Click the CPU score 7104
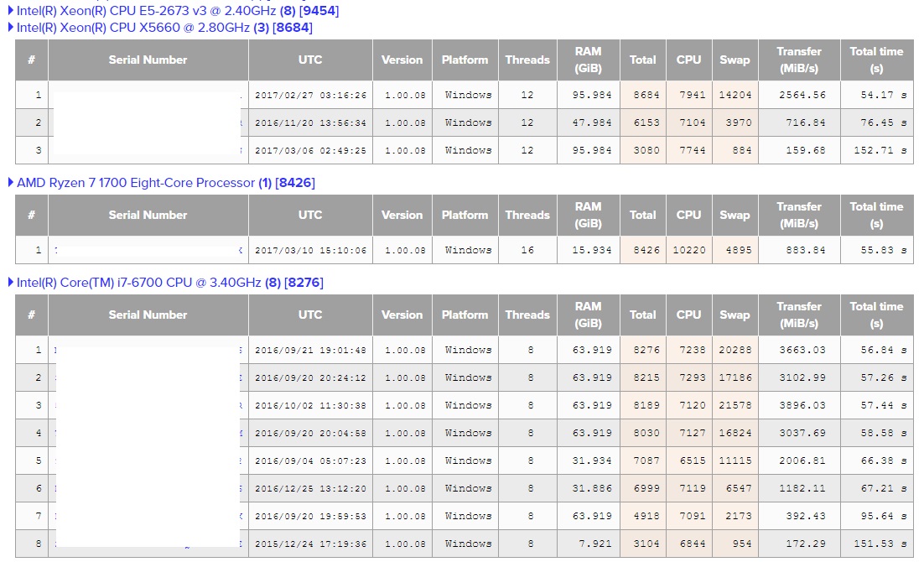 click(693, 122)
